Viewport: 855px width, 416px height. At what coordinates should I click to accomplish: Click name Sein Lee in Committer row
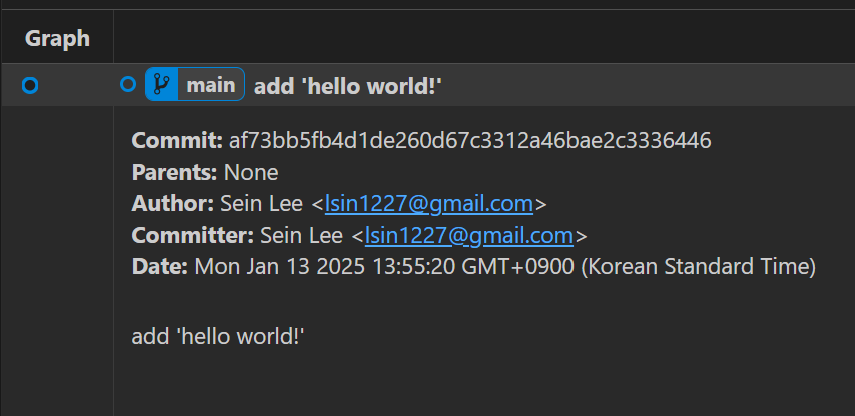pos(302,236)
